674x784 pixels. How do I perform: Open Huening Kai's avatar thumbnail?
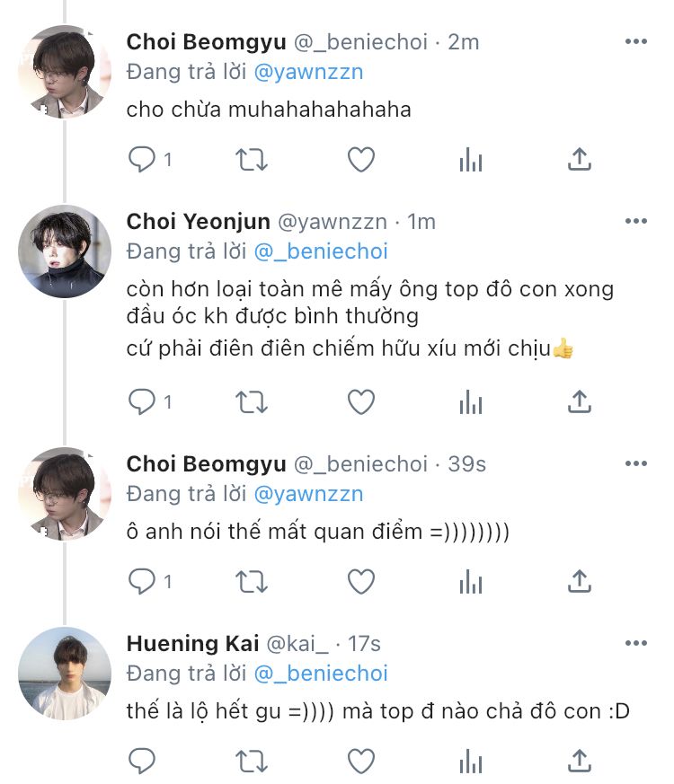pos(65,674)
